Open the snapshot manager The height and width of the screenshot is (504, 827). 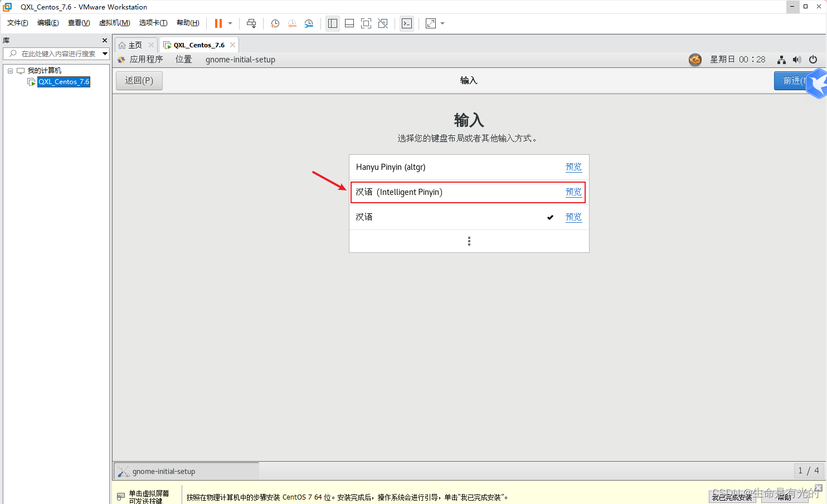[309, 23]
